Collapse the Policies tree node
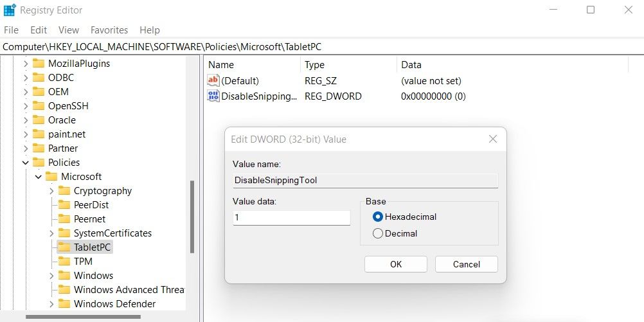Viewport: 644px width, 322px height. click(26, 163)
